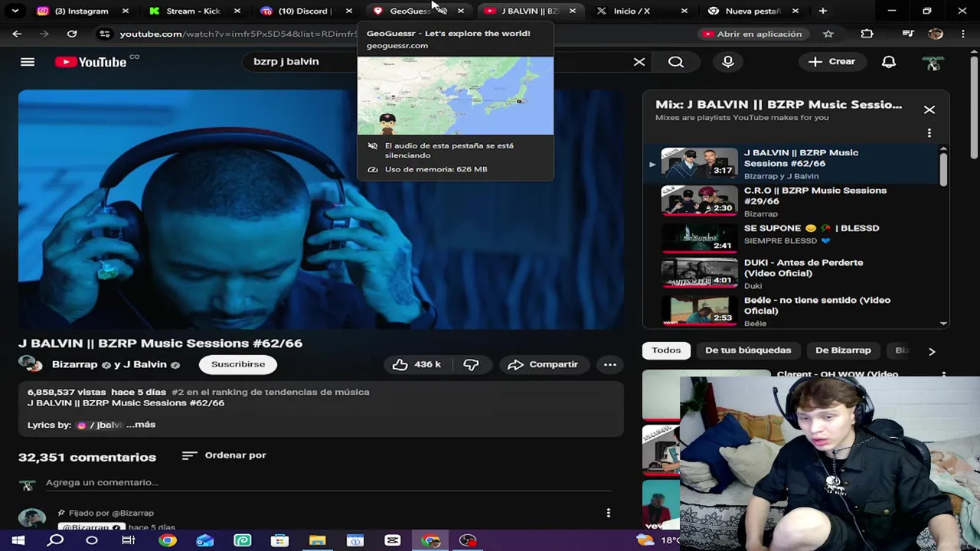The image size is (980, 551).
Task: Go to YouTube home via logo
Action: pos(91,62)
